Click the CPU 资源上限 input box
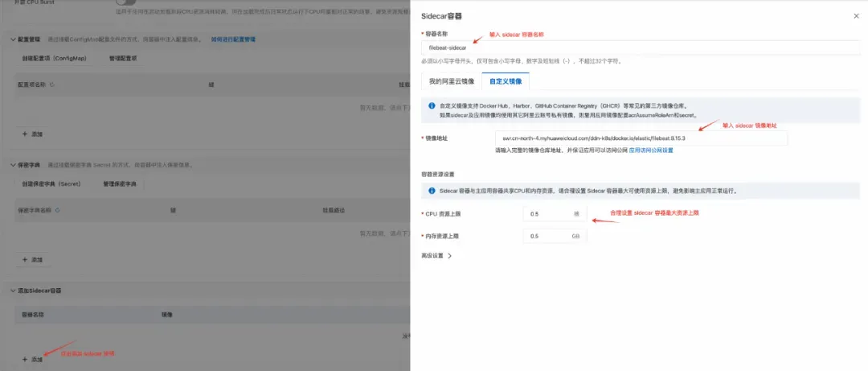868x371 pixels. point(555,213)
